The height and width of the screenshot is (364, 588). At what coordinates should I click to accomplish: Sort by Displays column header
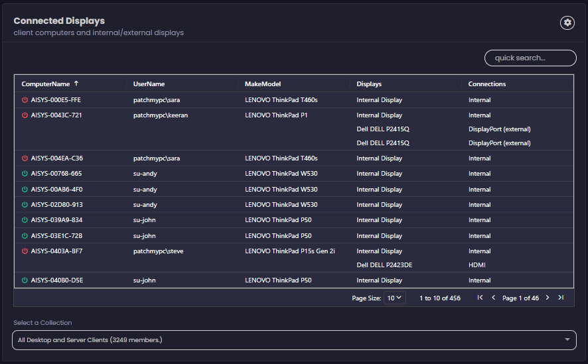click(x=369, y=84)
